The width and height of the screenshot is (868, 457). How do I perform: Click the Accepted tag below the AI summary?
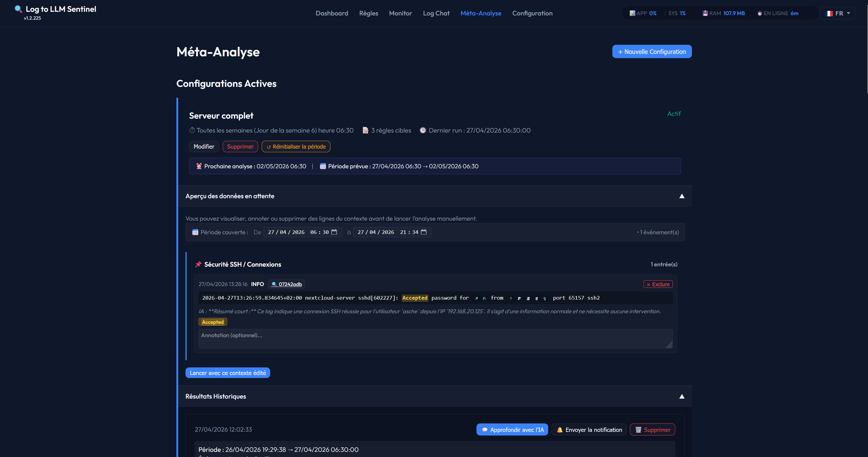click(x=213, y=322)
